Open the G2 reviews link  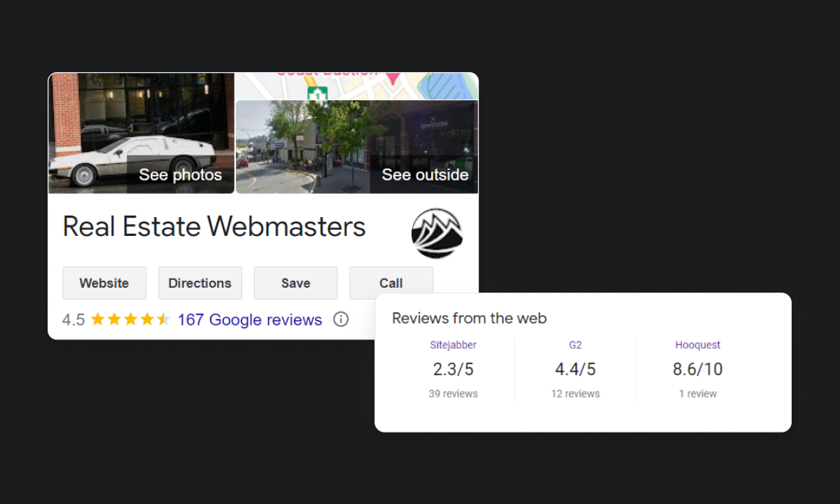point(575,345)
